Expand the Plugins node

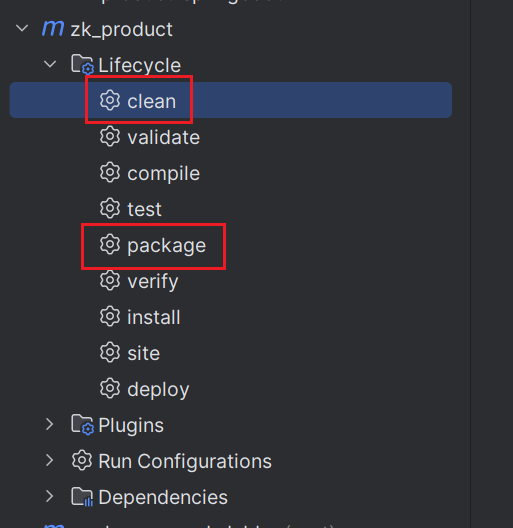point(50,424)
